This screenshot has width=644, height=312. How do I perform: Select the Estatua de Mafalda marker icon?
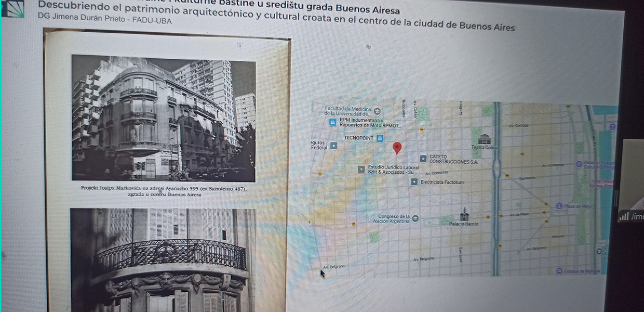[559, 271]
